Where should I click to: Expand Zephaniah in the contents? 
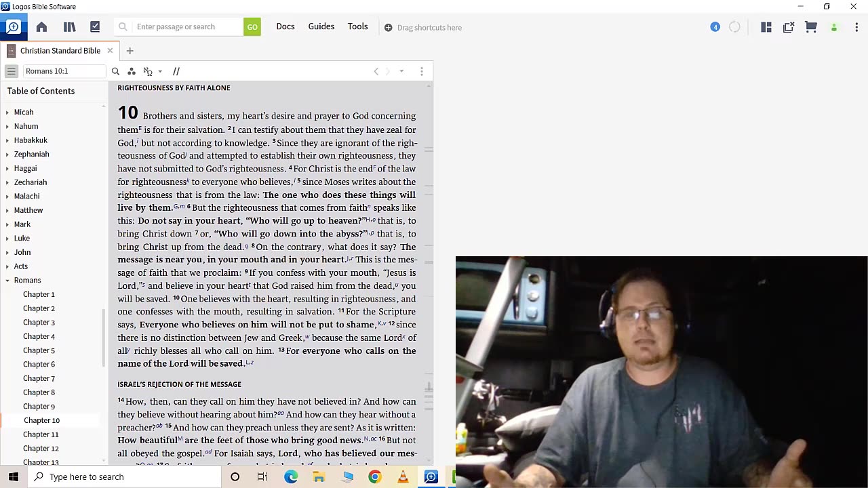pyautogui.click(x=7, y=155)
